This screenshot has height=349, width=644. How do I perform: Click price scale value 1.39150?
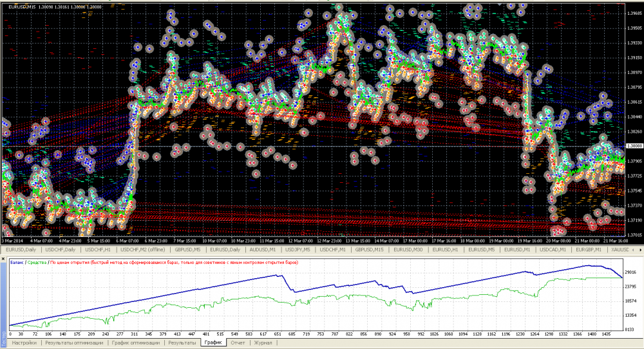click(x=634, y=58)
